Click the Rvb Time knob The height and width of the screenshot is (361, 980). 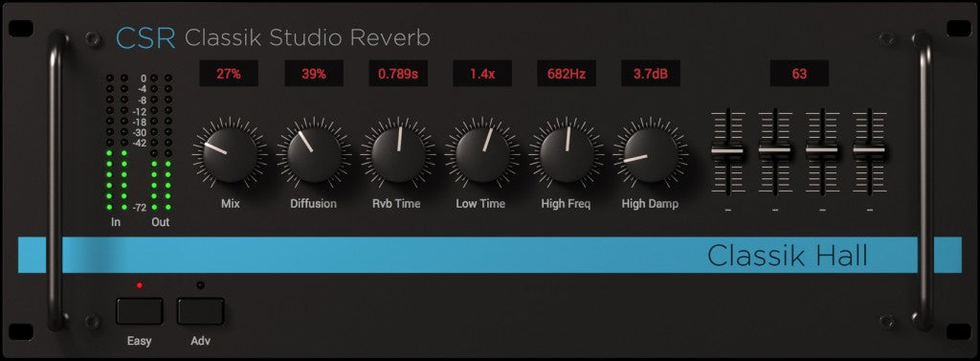pyautogui.click(x=398, y=153)
